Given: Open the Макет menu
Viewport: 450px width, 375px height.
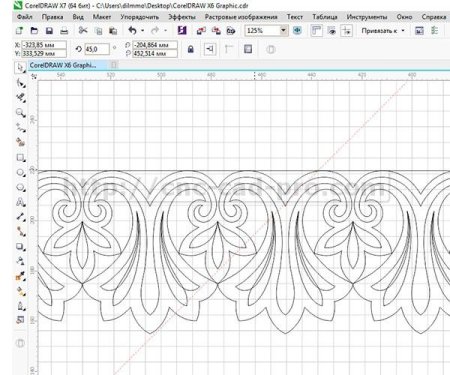Looking at the screenshot, I should 102,17.
